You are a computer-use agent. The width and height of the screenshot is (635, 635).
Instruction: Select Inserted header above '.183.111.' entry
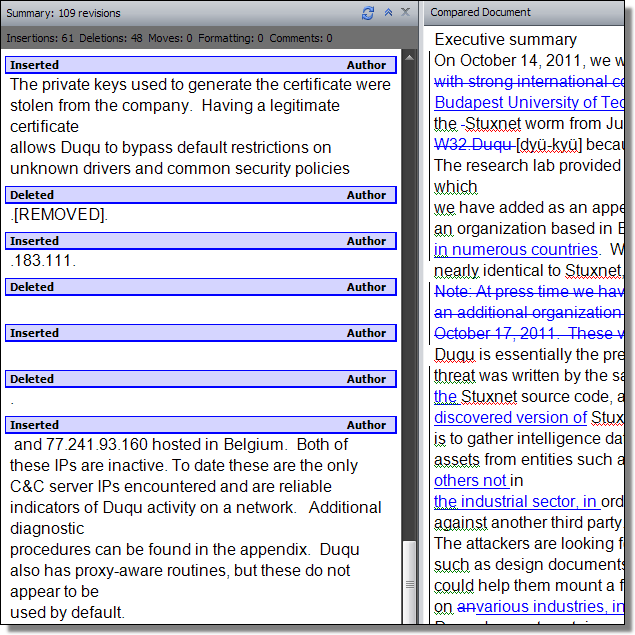click(x=201, y=241)
